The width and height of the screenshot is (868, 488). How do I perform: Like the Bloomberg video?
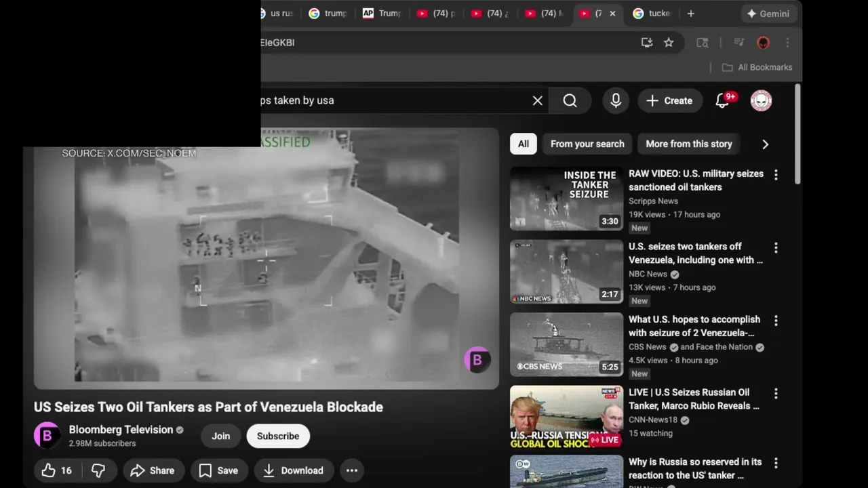point(57,470)
